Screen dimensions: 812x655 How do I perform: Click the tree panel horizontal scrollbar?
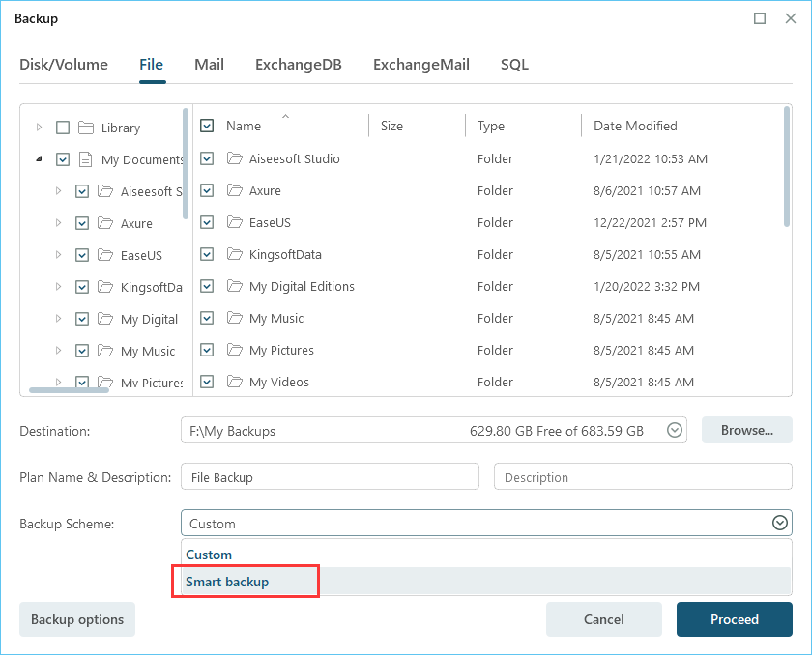pos(70,390)
